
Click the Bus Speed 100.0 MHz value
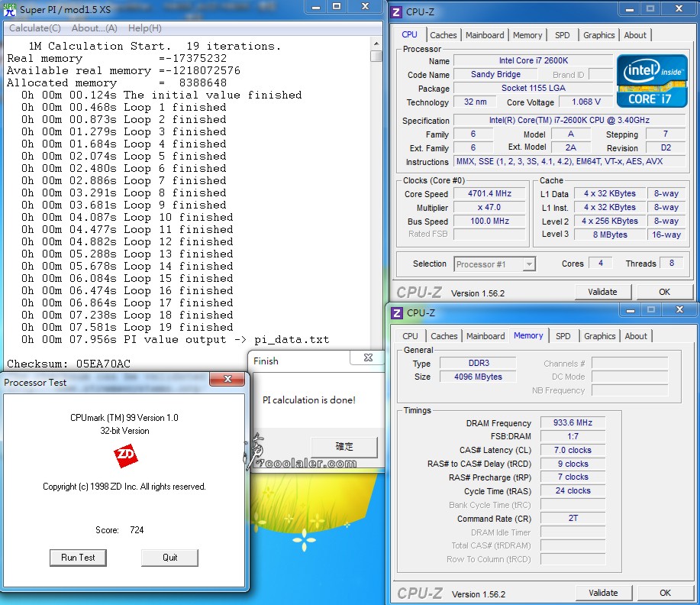pos(490,221)
